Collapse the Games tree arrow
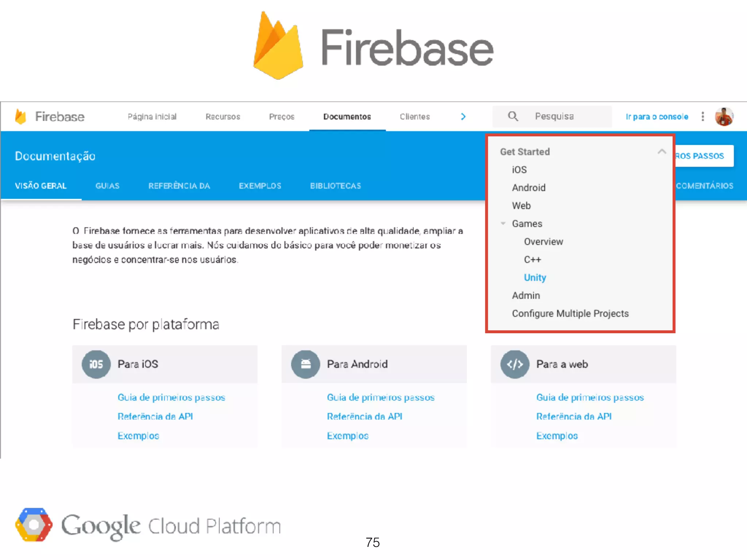The width and height of the screenshot is (747, 560). coord(503,223)
